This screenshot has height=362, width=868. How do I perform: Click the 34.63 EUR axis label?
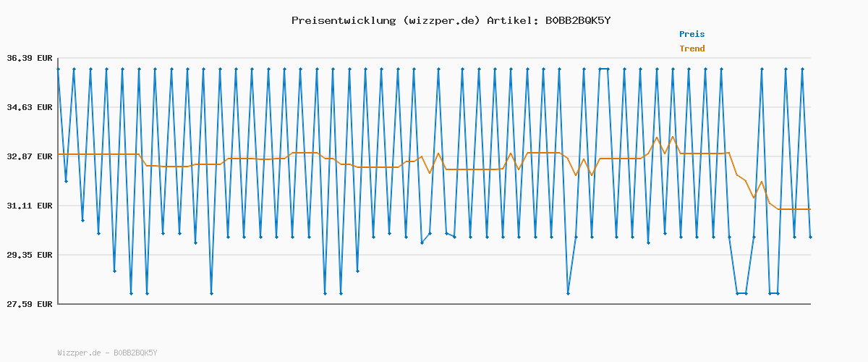(x=30, y=107)
